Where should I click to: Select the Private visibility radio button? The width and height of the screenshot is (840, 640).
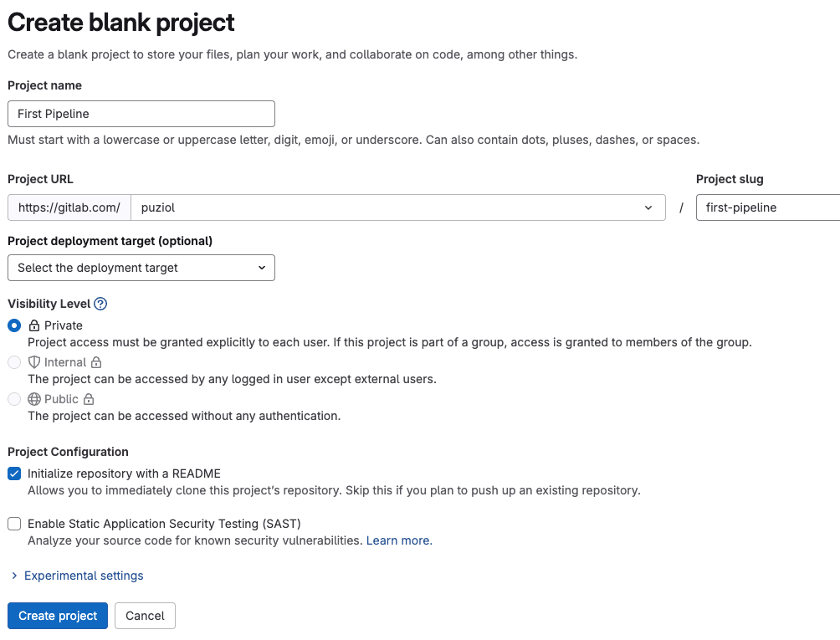click(x=14, y=325)
